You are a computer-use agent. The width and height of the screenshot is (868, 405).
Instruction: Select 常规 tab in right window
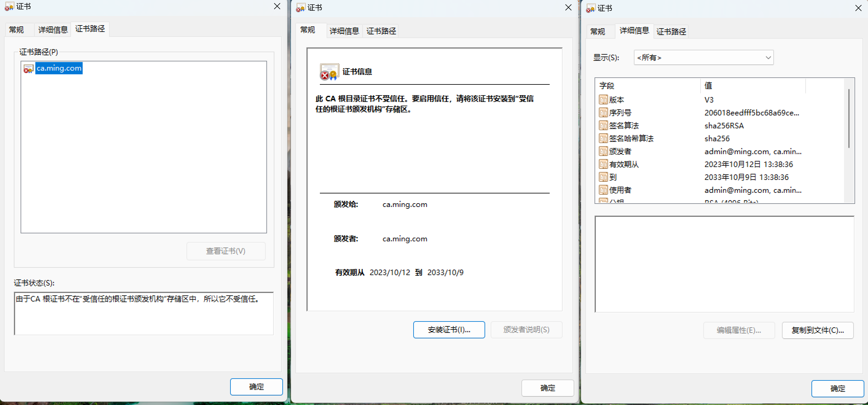point(597,31)
